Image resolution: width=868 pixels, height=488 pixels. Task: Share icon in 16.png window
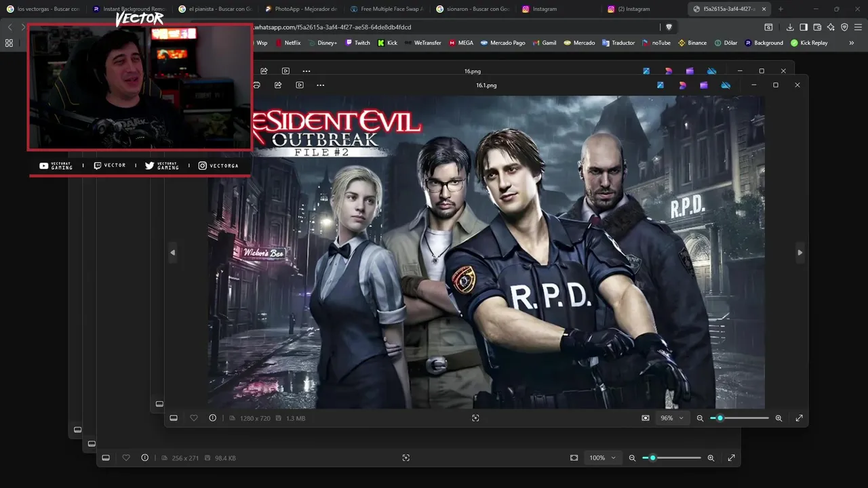click(x=264, y=71)
